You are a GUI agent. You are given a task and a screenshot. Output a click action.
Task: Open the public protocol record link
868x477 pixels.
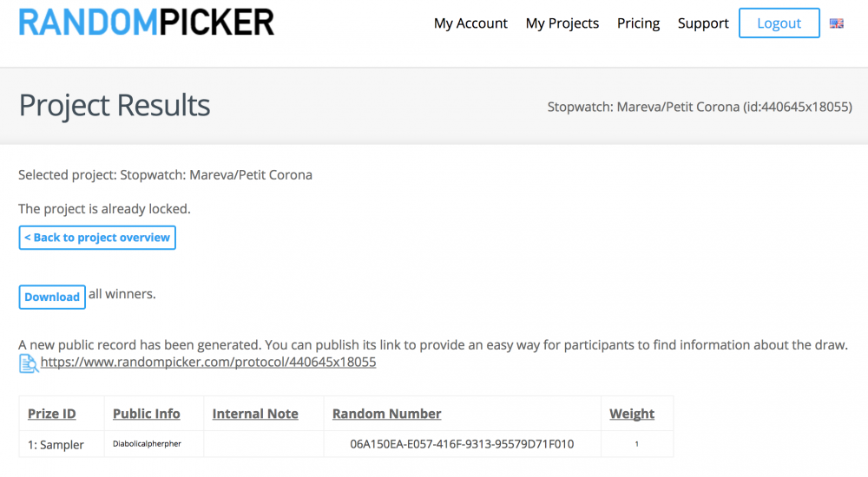tap(208, 362)
